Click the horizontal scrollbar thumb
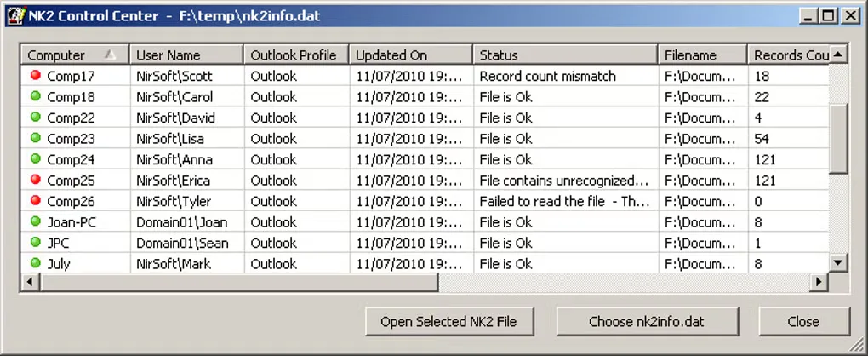This screenshot has height=356, width=868. click(x=239, y=283)
